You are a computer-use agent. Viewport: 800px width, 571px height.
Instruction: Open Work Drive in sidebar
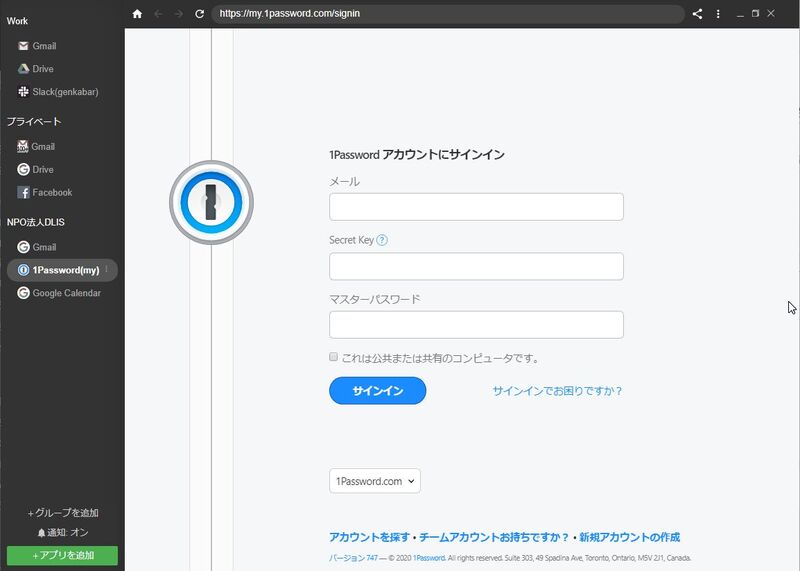[36, 69]
